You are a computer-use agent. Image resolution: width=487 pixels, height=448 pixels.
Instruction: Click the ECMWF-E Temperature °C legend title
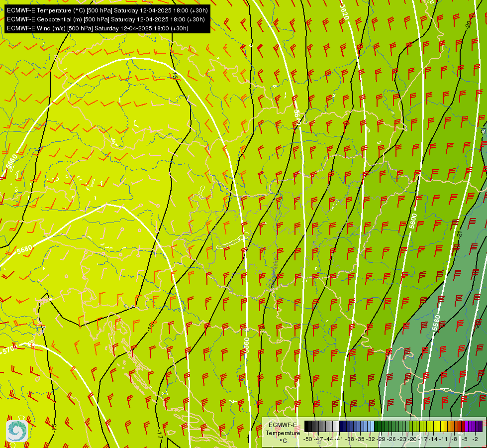coord(283,433)
